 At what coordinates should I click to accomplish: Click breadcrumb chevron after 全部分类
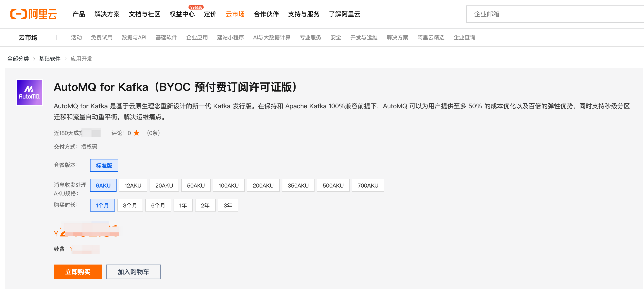click(34, 59)
